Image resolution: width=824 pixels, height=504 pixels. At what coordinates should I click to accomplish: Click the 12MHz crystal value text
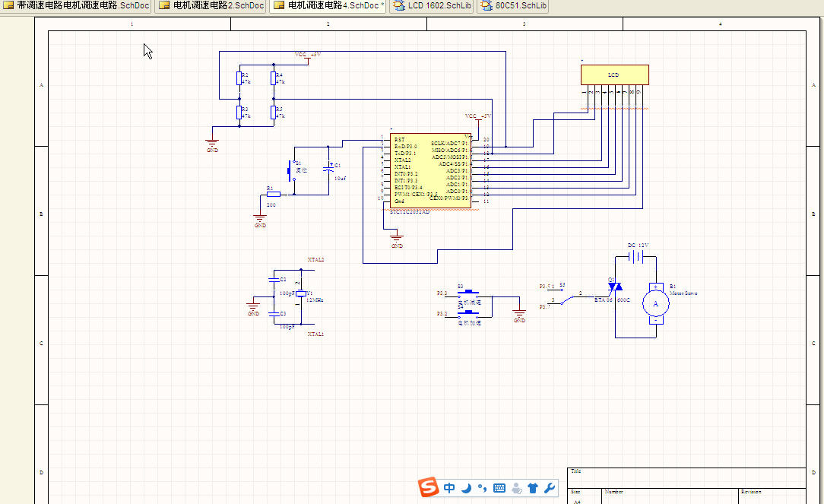click(314, 300)
